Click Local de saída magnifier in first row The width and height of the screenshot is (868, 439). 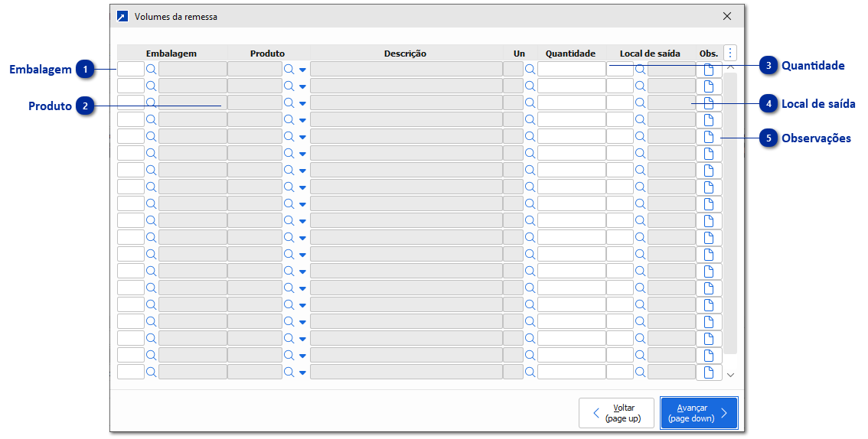[x=640, y=69]
